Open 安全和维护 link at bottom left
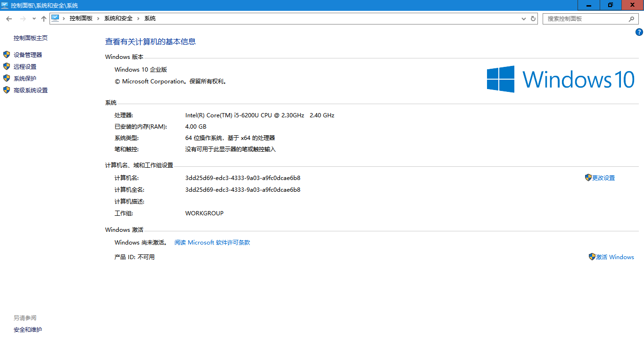The image size is (644, 343). (x=28, y=330)
